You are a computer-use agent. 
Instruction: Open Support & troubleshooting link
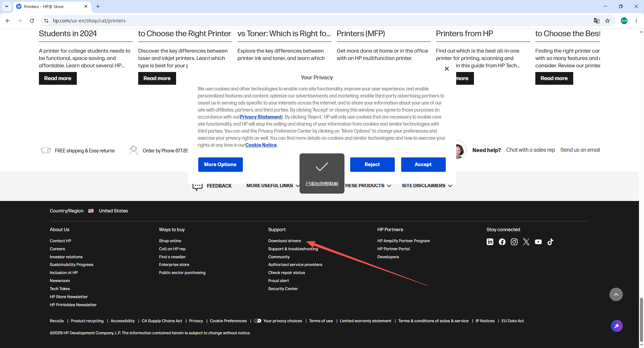point(293,249)
